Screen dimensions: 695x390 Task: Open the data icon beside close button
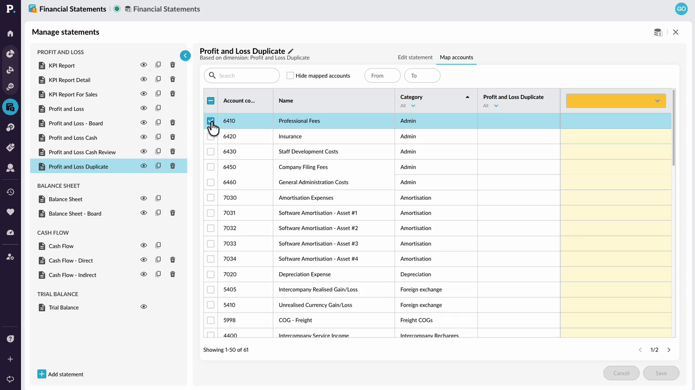coord(658,32)
